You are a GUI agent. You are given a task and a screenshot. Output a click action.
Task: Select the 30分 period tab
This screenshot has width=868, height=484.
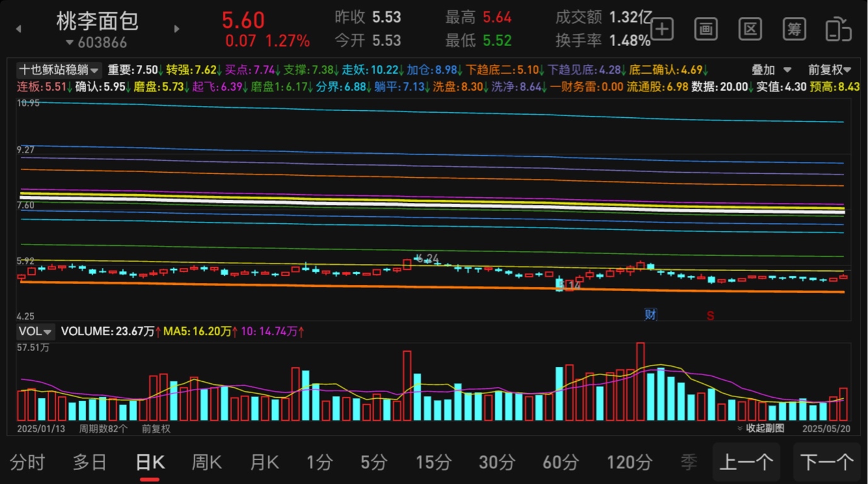496,463
